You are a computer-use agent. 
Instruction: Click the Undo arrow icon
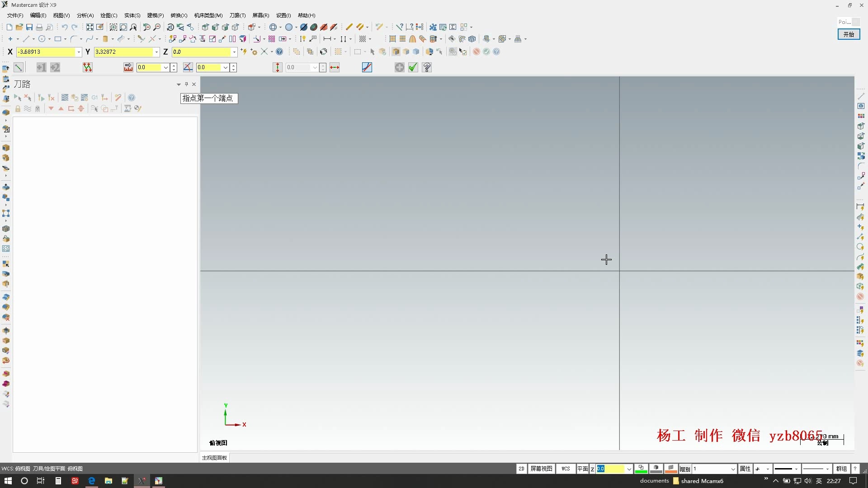(x=65, y=27)
